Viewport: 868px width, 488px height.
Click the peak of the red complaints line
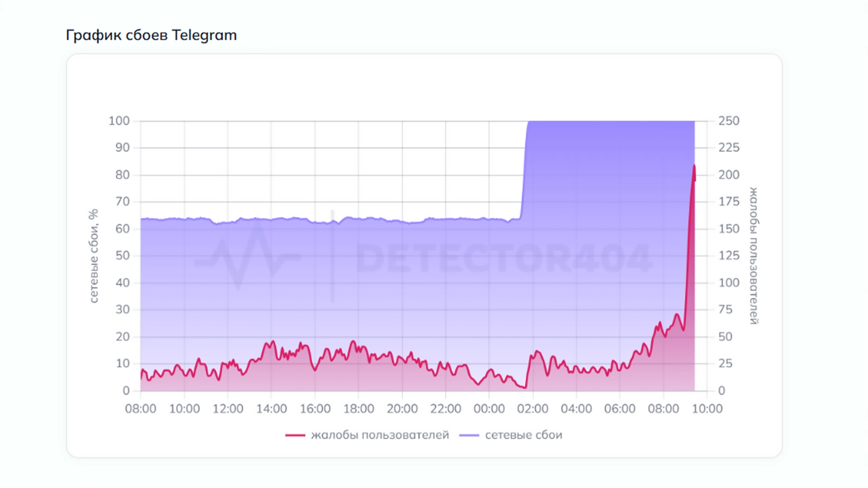694,166
